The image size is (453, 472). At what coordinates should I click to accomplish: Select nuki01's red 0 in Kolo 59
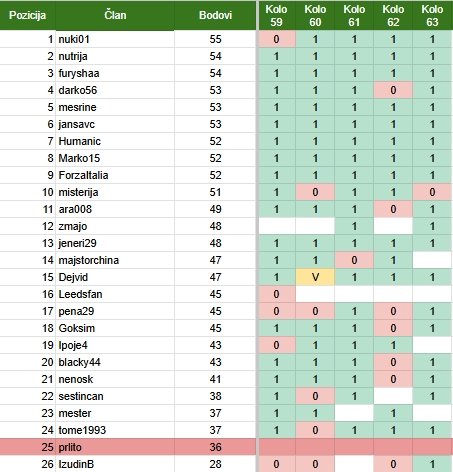276,39
